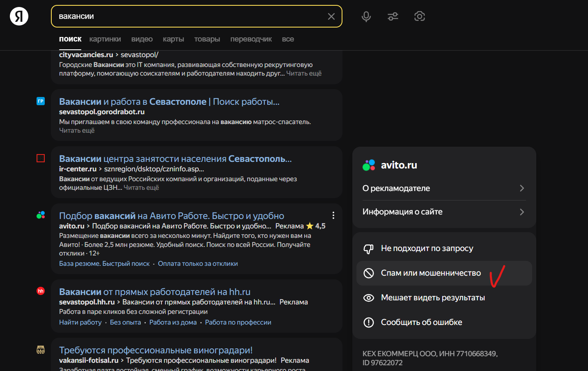Expand 'О рекламодателе' row
This screenshot has height=371, width=588.
click(444, 188)
